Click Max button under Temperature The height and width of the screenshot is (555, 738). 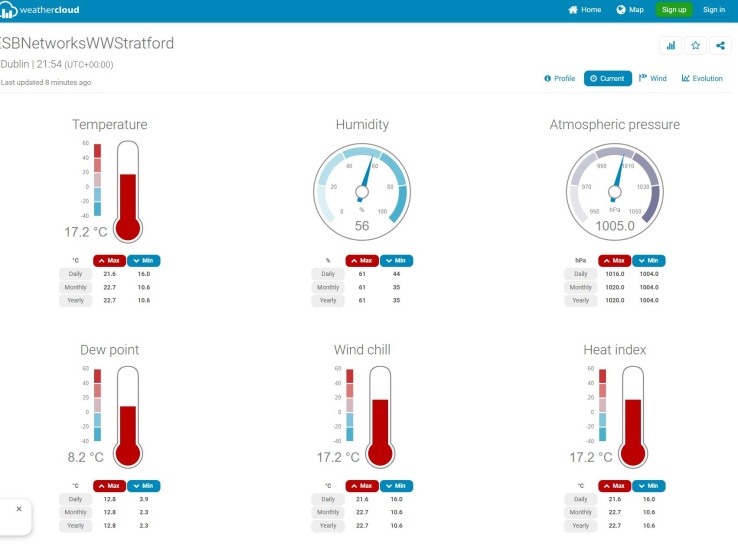point(109,260)
